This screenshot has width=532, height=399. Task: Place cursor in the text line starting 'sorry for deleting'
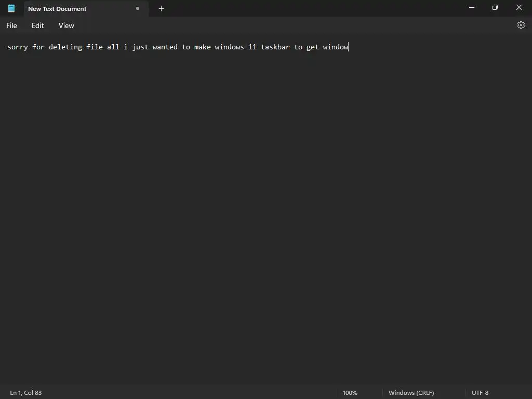click(x=178, y=47)
